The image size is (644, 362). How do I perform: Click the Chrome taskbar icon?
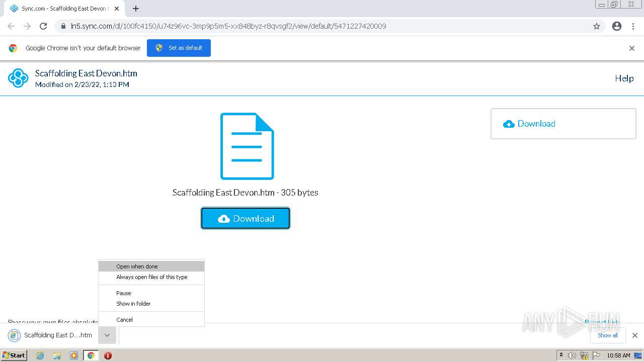[x=91, y=355]
